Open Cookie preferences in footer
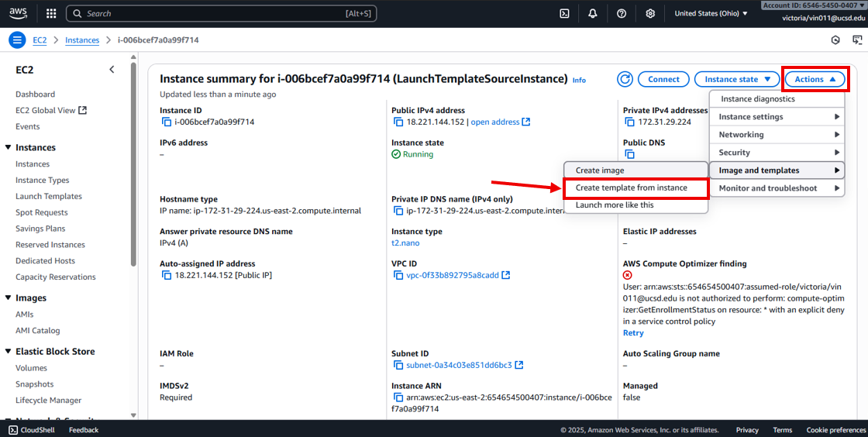 pyautogui.click(x=835, y=430)
